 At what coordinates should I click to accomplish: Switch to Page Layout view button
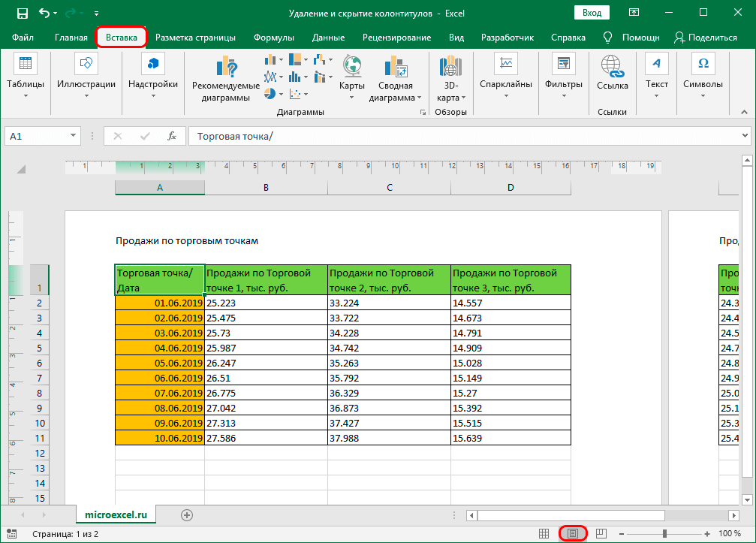tap(573, 533)
